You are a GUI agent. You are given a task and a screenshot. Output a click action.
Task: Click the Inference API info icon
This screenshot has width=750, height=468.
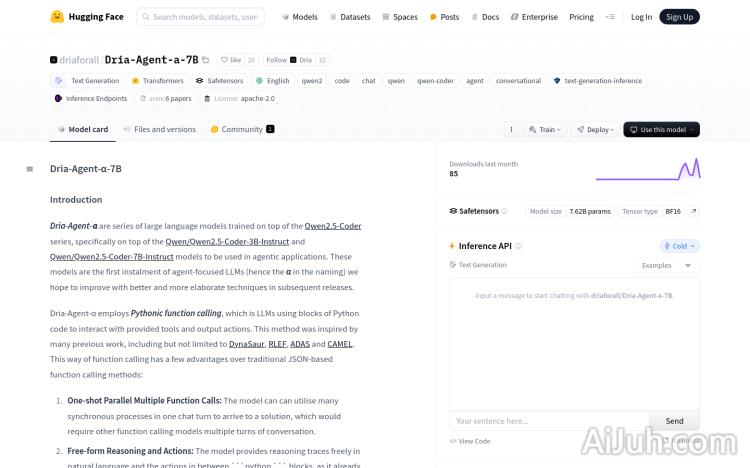coord(519,246)
